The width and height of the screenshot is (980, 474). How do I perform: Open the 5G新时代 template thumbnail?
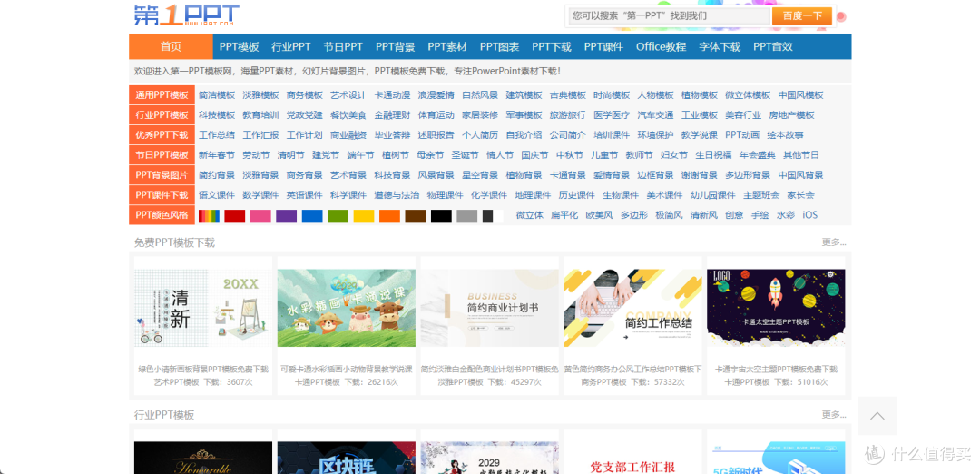(776, 458)
